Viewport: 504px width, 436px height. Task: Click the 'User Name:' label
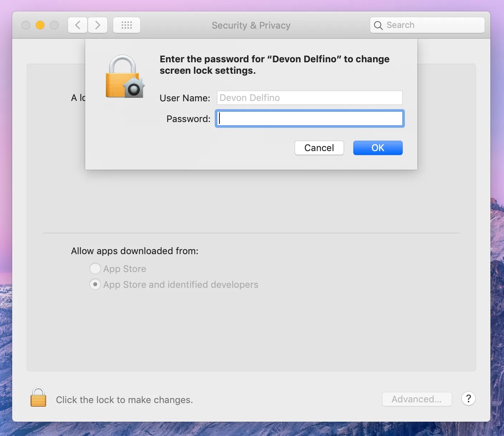tap(185, 98)
